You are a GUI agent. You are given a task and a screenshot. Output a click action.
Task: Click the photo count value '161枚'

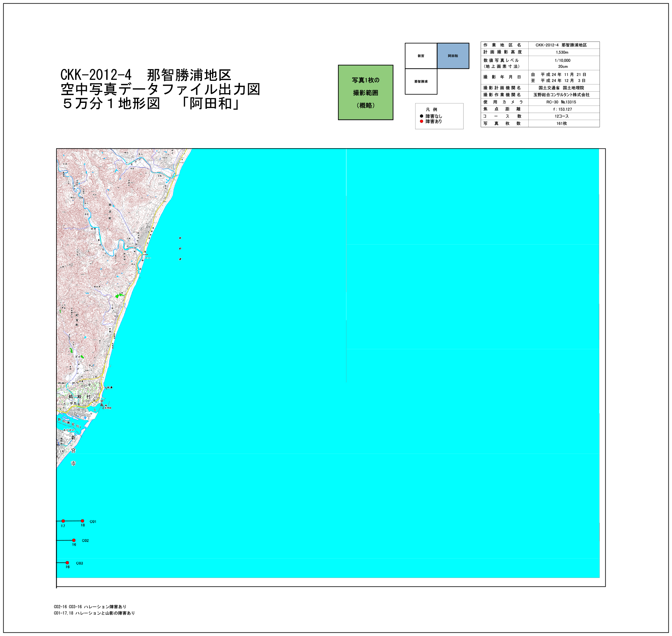(562, 123)
